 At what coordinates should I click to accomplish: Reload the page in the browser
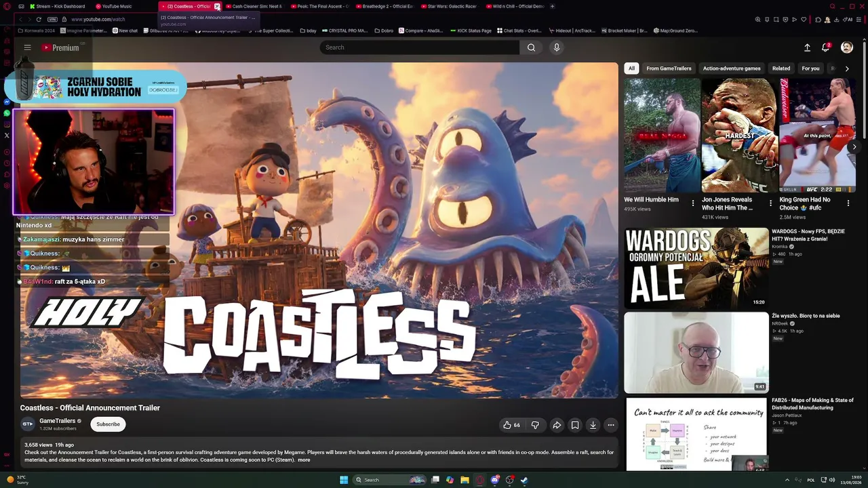(39, 19)
